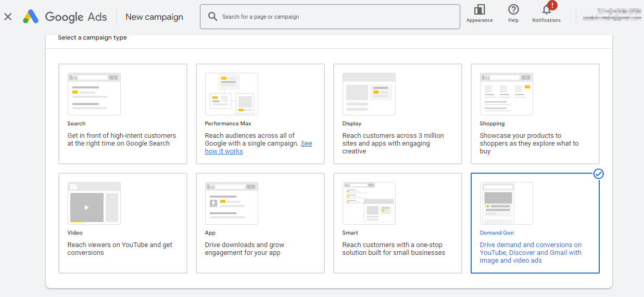Select the Search campaign type illustration
644x297 pixels.
(94, 94)
